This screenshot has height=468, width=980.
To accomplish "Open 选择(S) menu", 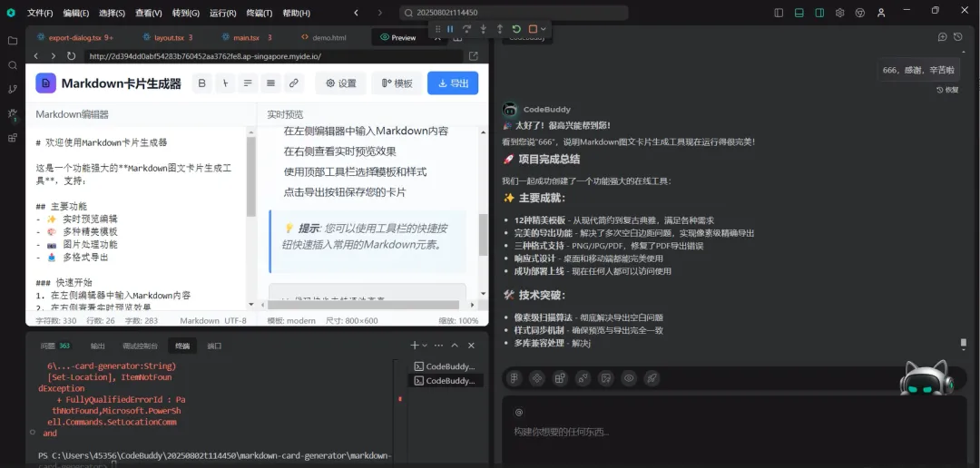I will coord(112,13).
